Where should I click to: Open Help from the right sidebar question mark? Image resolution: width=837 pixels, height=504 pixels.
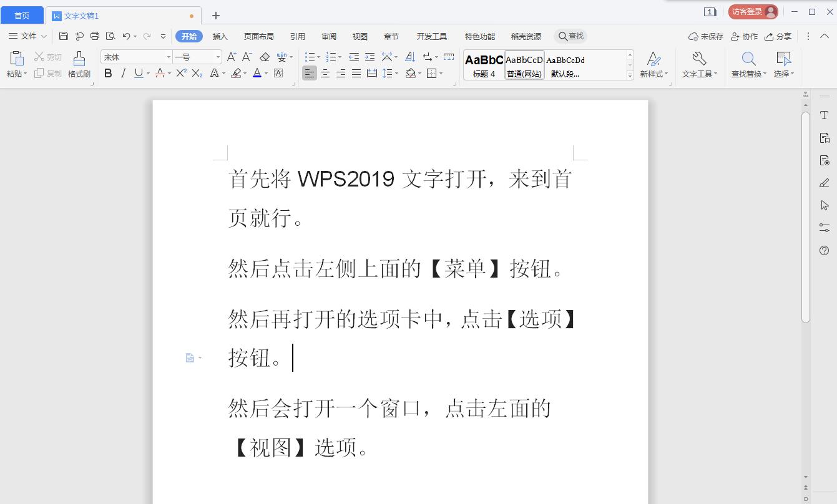[823, 250]
